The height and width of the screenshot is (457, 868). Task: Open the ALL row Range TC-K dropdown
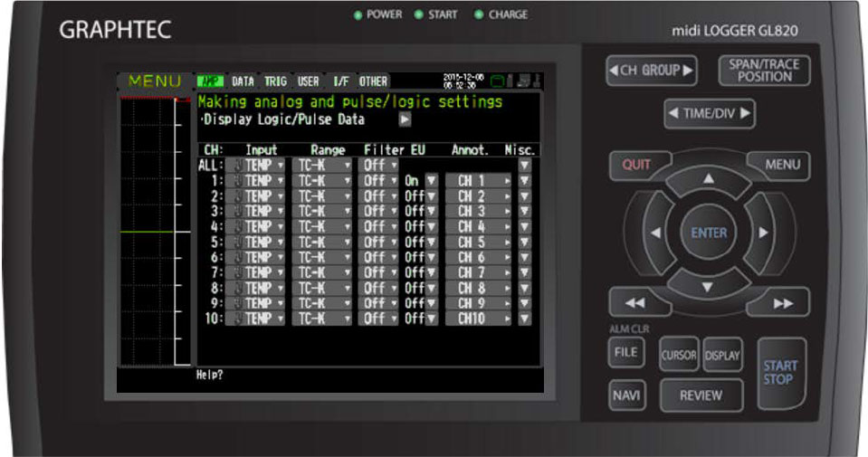click(321, 165)
